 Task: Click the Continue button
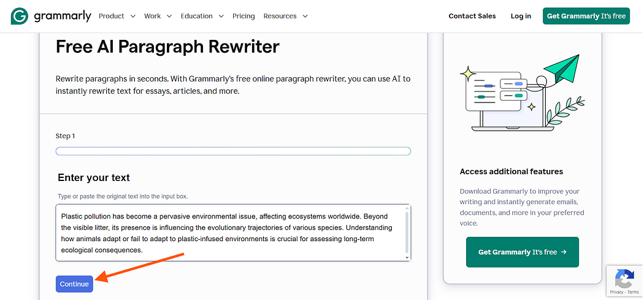[74, 284]
